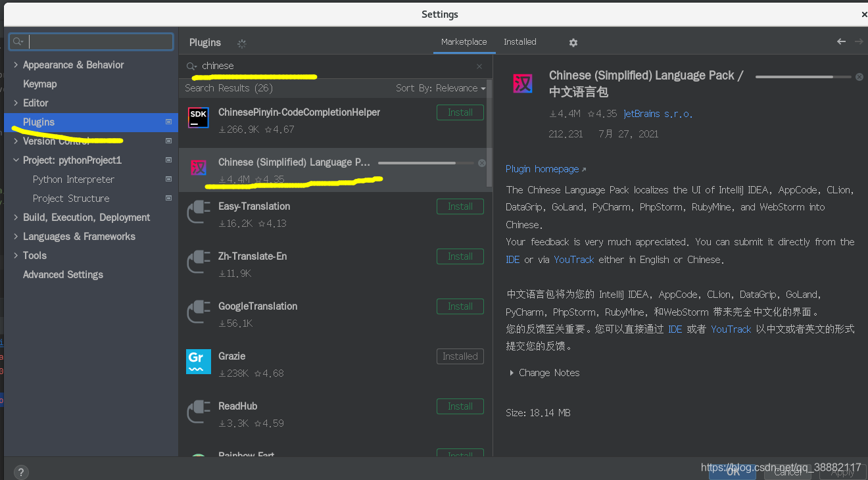Viewport: 868px width, 480px height.
Task: Click download progress bar in plugin list
Action: click(425, 162)
